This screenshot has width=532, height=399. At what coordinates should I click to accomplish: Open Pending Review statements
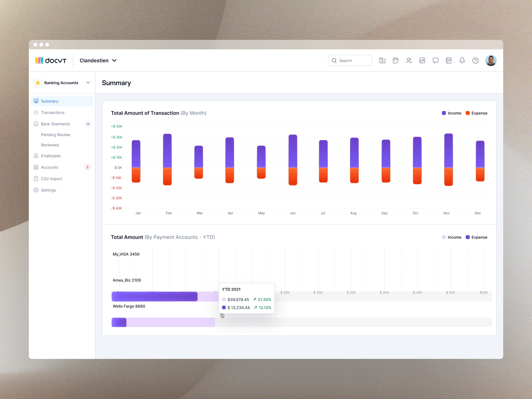55,135
